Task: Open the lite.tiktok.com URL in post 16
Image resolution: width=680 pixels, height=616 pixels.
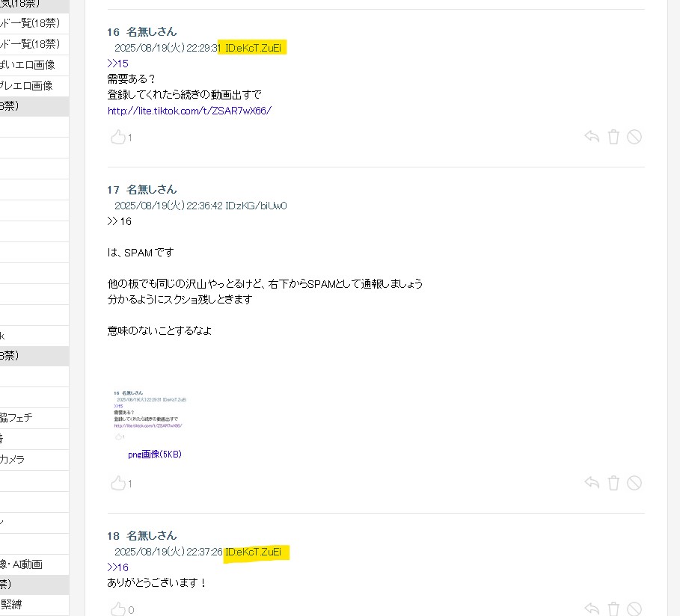Action: point(189,111)
